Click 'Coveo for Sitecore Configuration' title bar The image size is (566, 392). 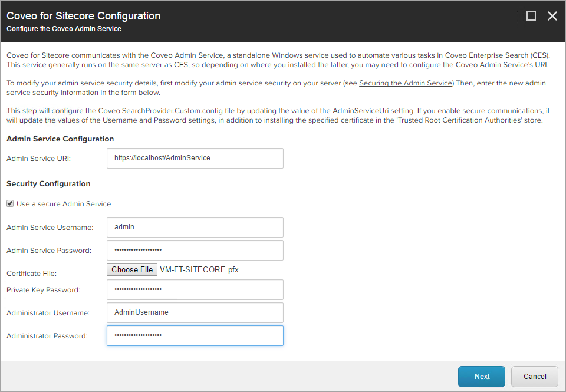(x=83, y=16)
